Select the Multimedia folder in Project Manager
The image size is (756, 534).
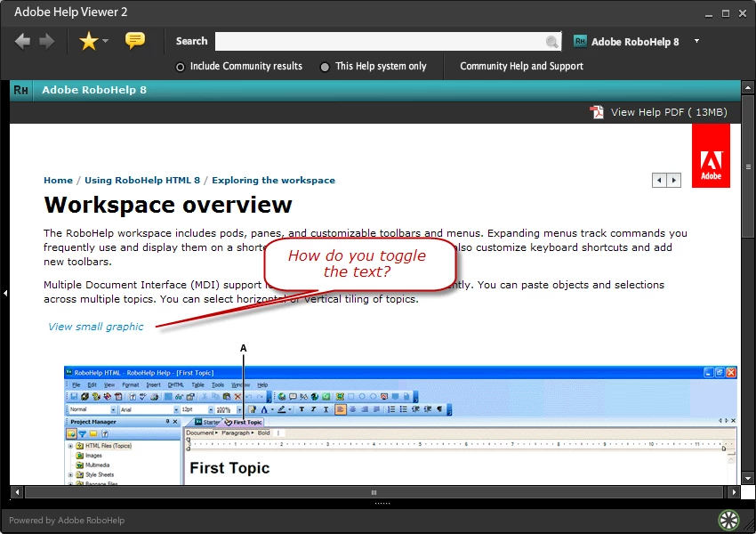click(x=92, y=465)
